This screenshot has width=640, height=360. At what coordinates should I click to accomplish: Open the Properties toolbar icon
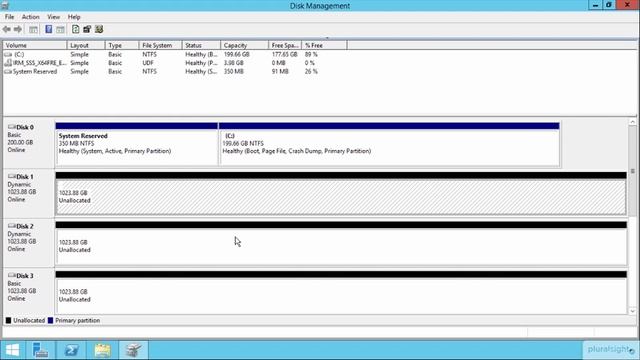click(87, 29)
